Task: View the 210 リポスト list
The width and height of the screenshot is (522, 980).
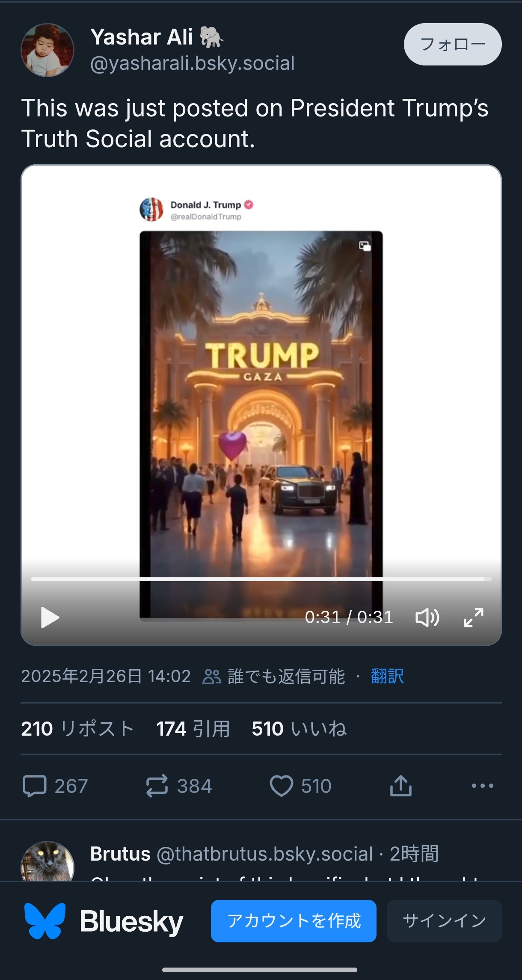Action: (x=77, y=728)
